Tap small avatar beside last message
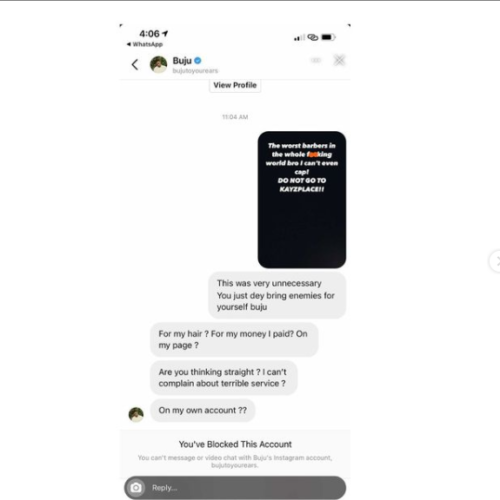The width and height of the screenshot is (500, 500). [x=136, y=414]
